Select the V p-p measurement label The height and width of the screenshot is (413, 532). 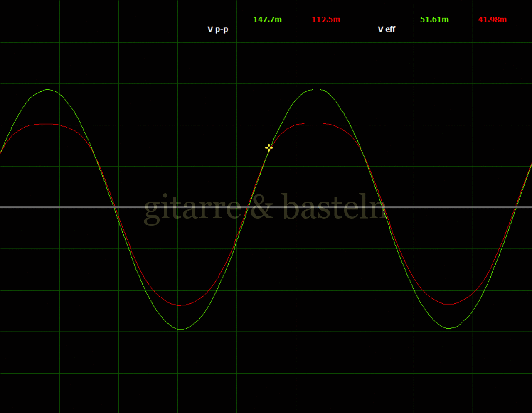tap(218, 29)
